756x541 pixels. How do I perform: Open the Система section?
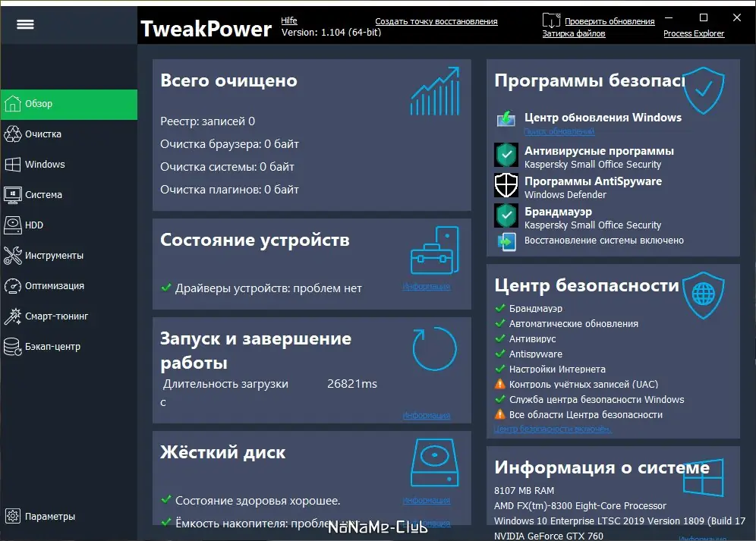coord(46,194)
